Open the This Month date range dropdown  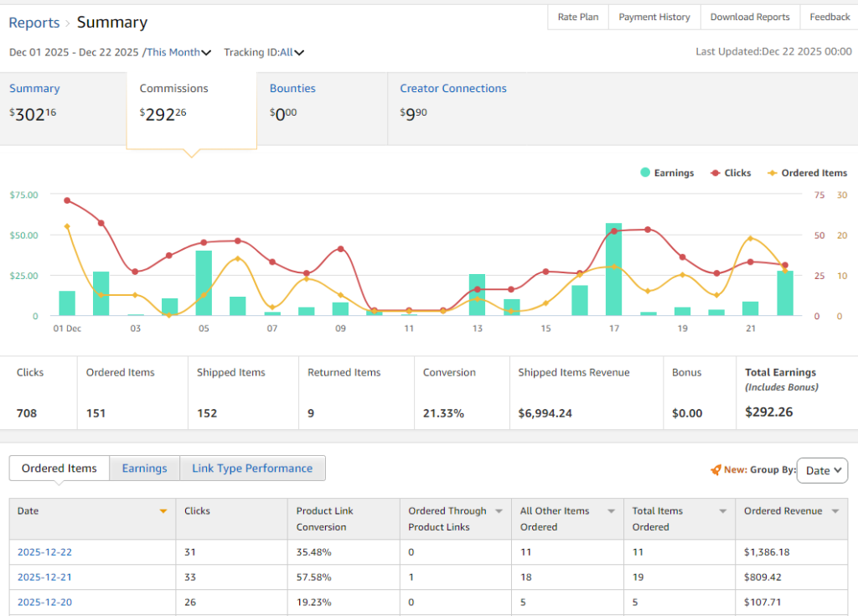pos(178,52)
